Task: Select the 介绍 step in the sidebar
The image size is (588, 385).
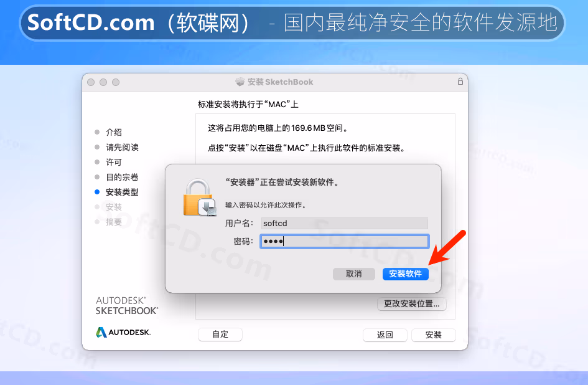Action: pyautogui.click(x=114, y=132)
